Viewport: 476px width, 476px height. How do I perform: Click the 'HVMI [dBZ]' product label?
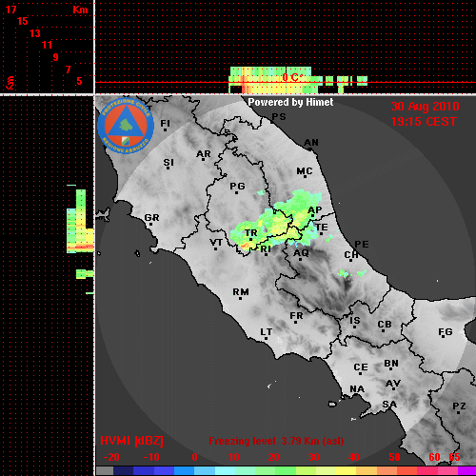point(131,441)
